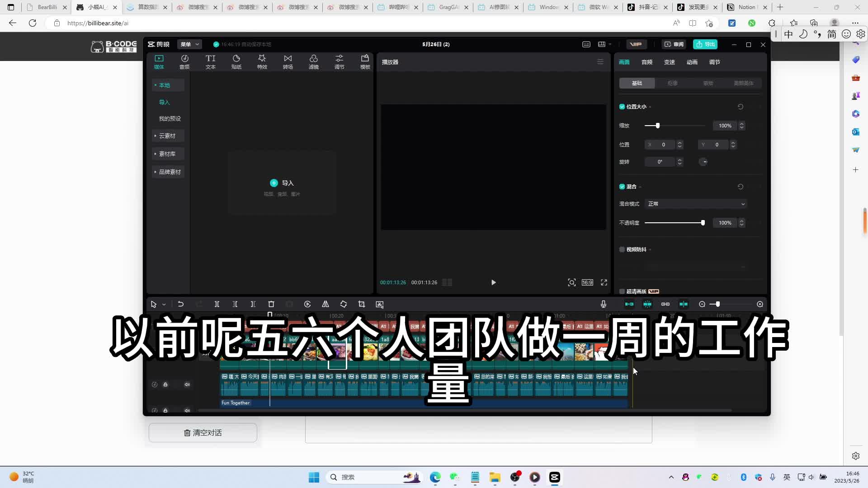
Task: Click the mirror flip icon in toolbar
Action: point(325,305)
